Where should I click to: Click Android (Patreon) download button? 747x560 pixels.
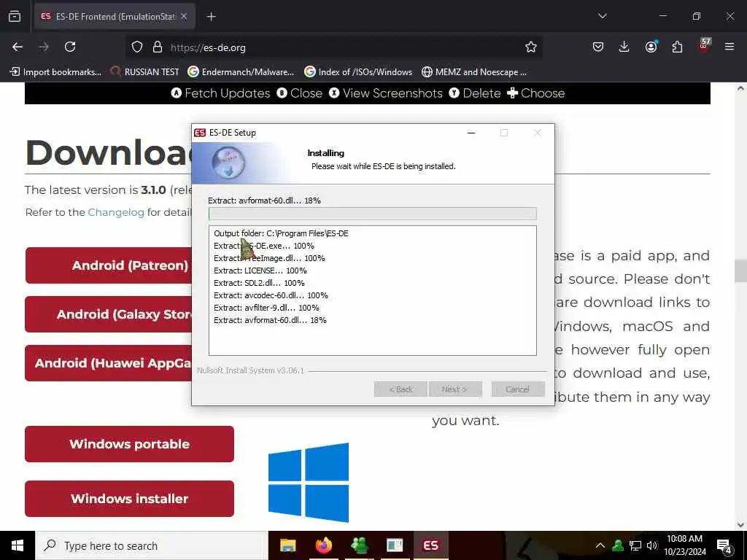109,265
